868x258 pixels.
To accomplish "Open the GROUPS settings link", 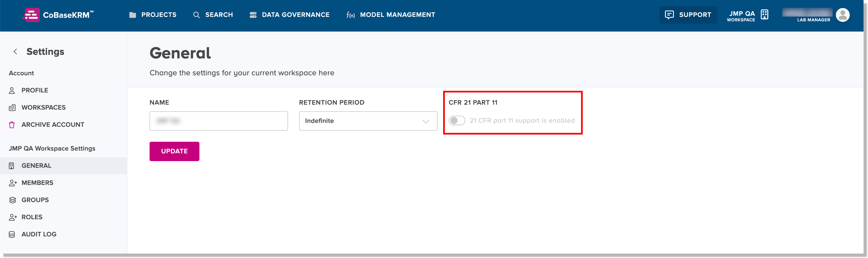I will 35,200.
